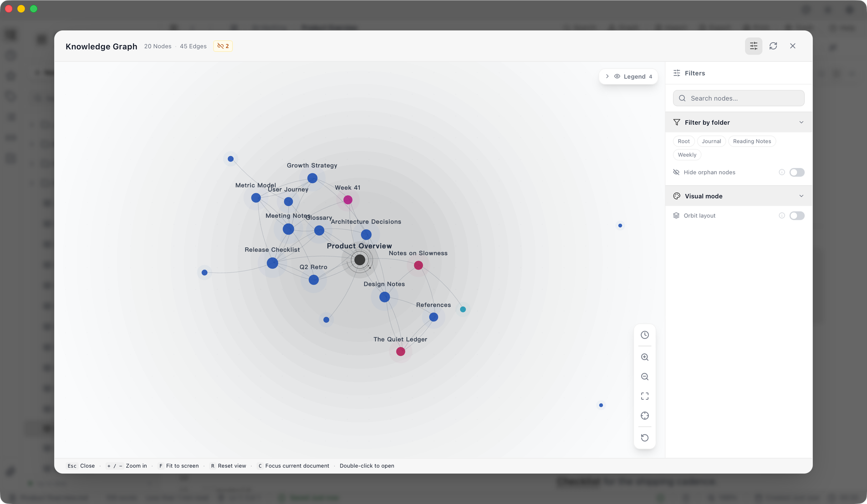Select the User Journey node
The height and width of the screenshot is (504, 867).
(x=288, y=202)
